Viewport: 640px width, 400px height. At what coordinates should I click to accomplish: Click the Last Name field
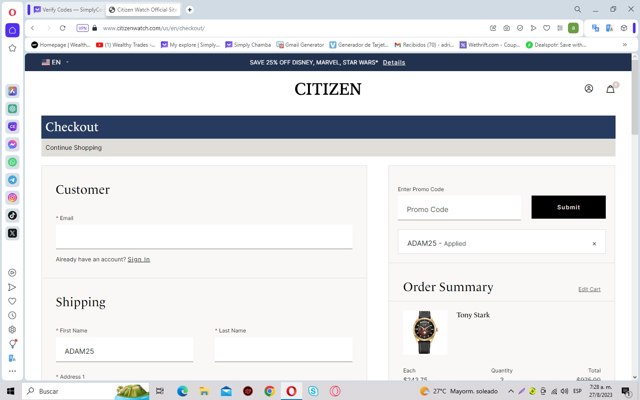coord(283,349)
